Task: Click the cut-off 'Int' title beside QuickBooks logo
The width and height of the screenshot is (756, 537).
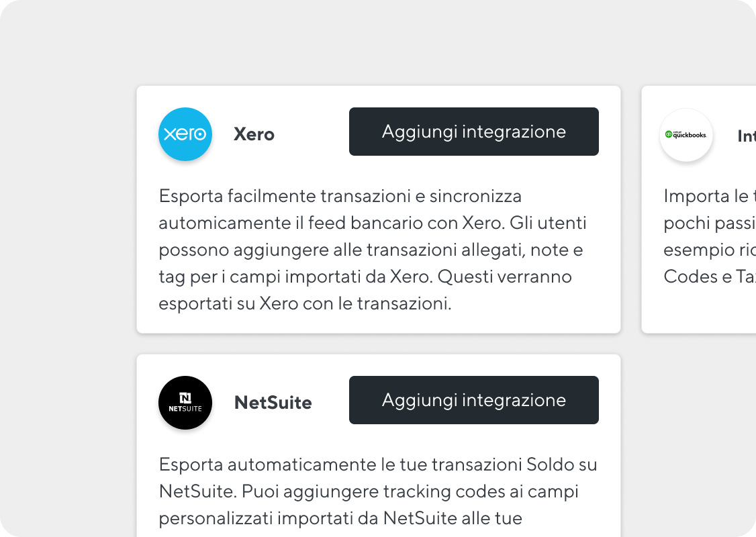Action: 747,136
